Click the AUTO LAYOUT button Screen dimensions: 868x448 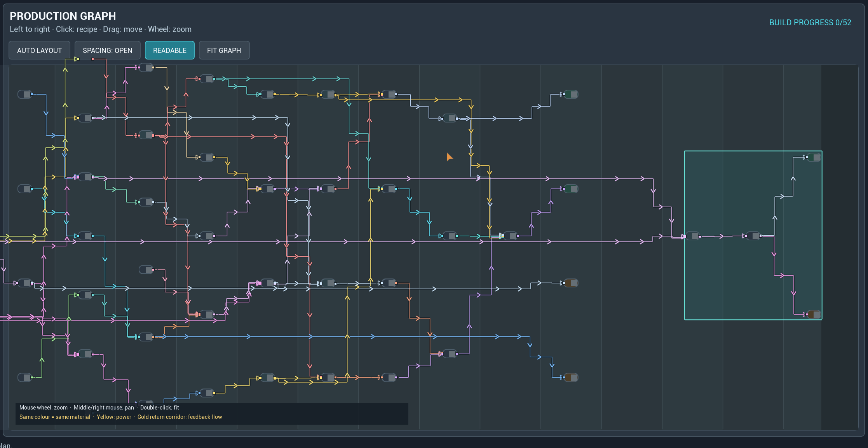pos(39,50)
